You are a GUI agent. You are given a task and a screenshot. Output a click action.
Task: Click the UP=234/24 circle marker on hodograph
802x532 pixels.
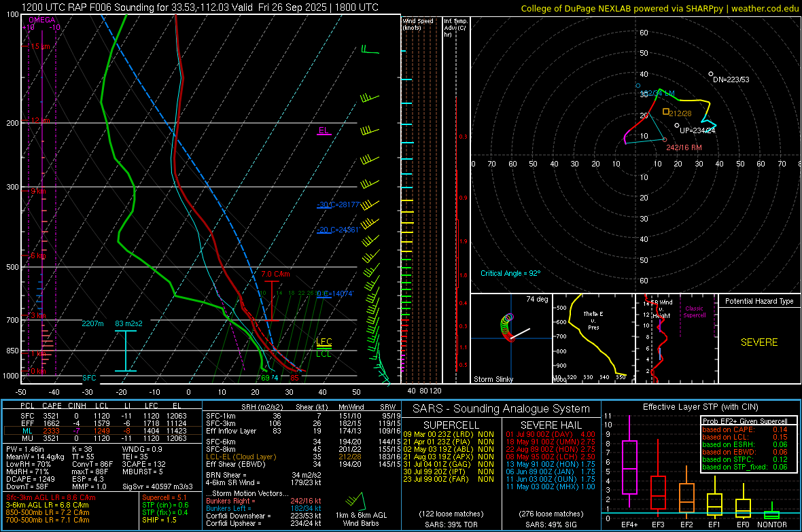(x=677, y=125)
